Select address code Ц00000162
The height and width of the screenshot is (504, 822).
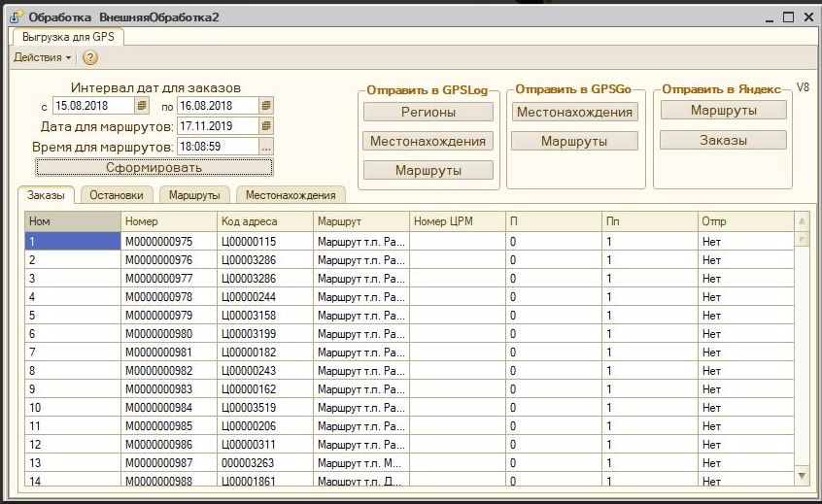point(264,389)
